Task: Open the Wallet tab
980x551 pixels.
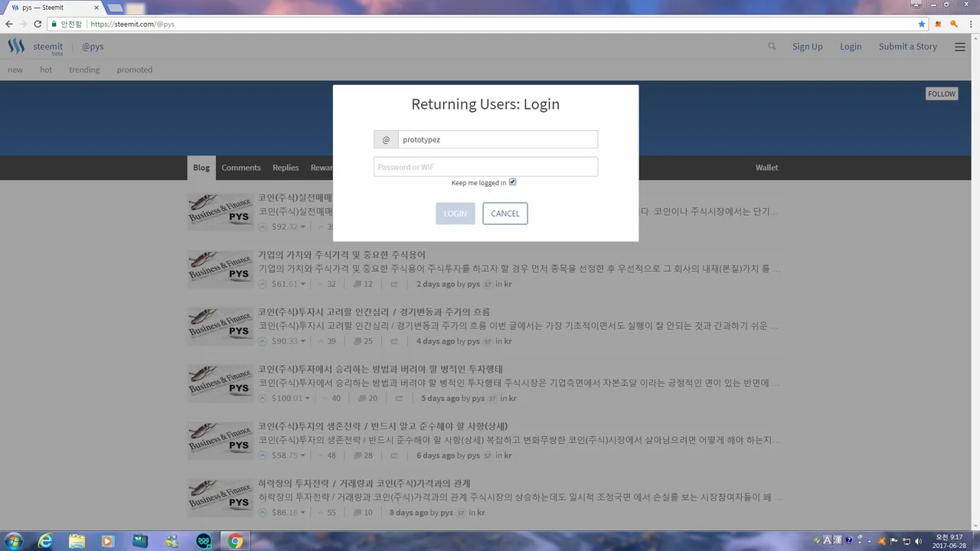Action: coord(766,168)
